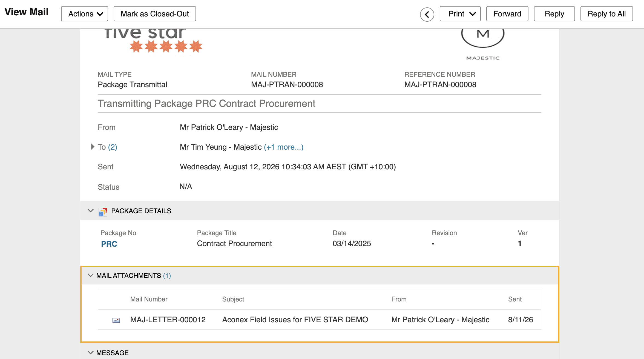The image size is (644, 359).
Task: Click the Majestic logo
Action: pyautogui.click(x=483, y=44)
